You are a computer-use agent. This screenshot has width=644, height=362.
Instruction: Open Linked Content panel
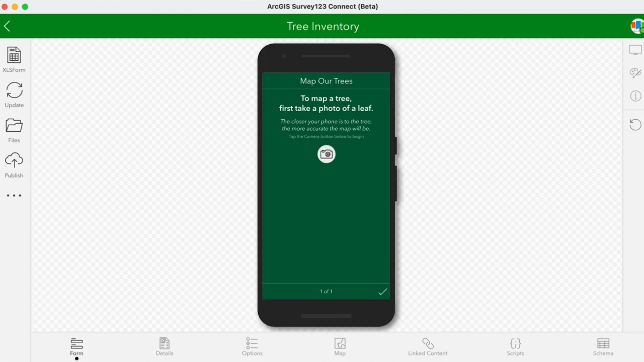pos(428,346)
